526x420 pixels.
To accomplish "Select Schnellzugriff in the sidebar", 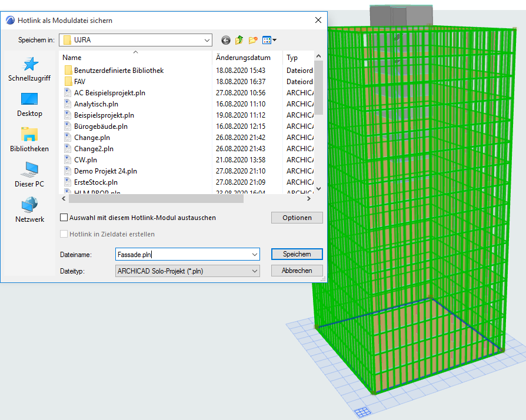I will pyautogui.click(x=29, y=69).
